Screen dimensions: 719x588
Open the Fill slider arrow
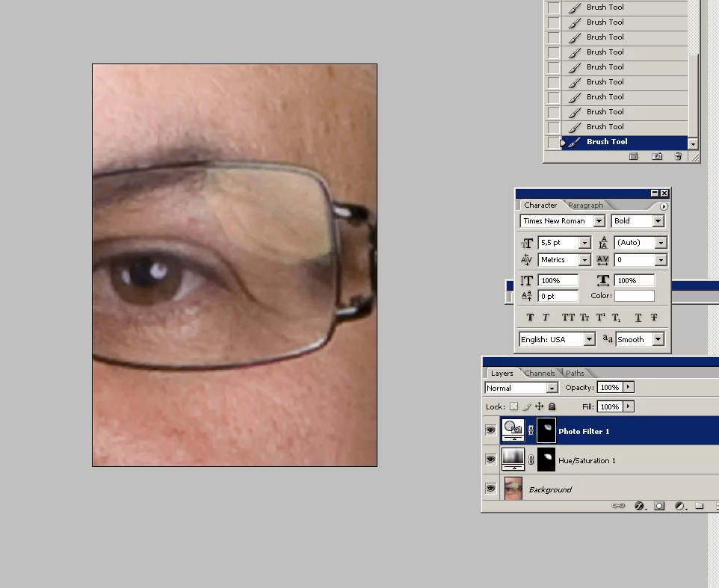629,406
